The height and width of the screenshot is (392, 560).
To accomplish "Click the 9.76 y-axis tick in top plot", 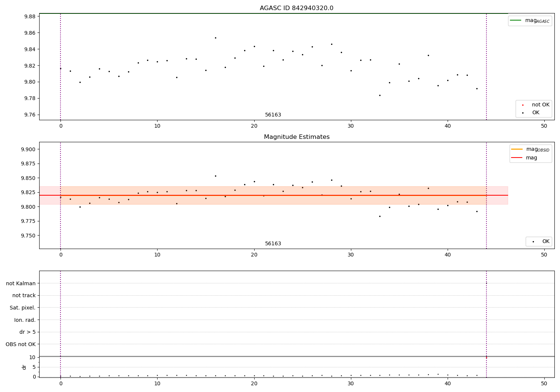I will click(29, 115).
